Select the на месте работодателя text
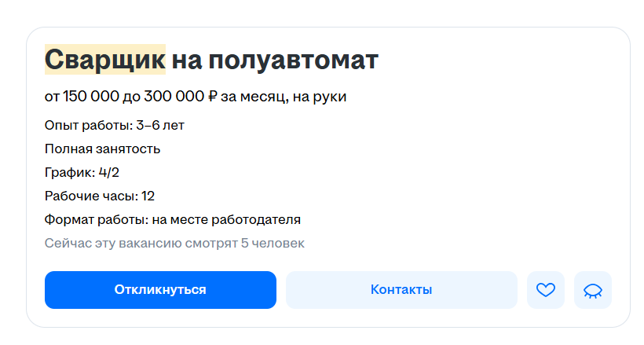 click(226, 219)
